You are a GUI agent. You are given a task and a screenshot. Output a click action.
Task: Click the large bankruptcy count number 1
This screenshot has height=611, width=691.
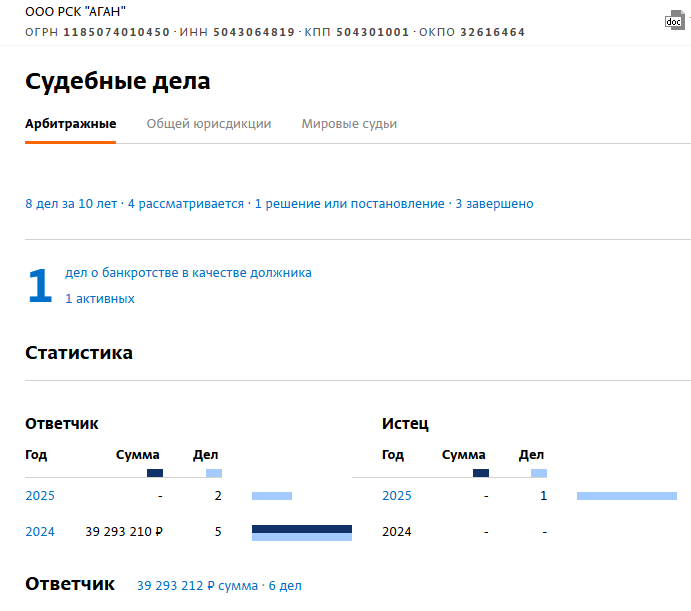pos(40,286)
